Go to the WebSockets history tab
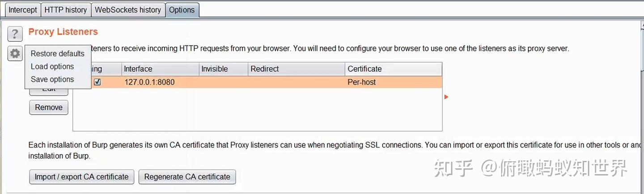The image size is (644, 194). [x=128, y=10]
